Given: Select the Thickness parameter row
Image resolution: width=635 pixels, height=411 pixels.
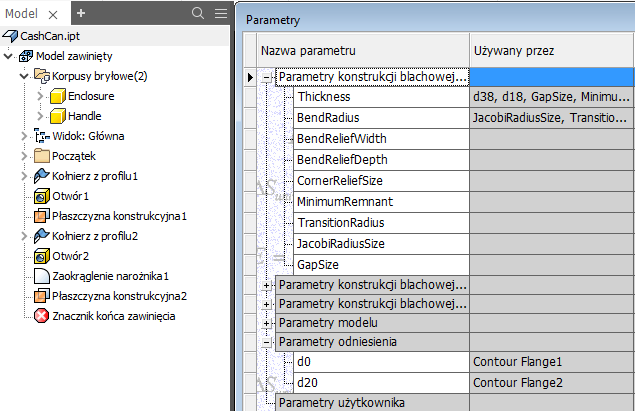Looking at the screenshot, I should click(x=324, y=98).
